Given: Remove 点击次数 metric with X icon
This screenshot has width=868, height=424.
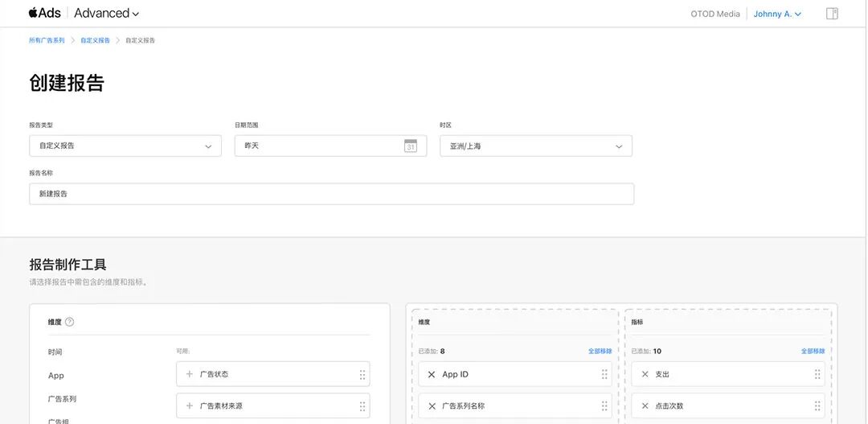Looking at the screenshot, I should (645, 406).
